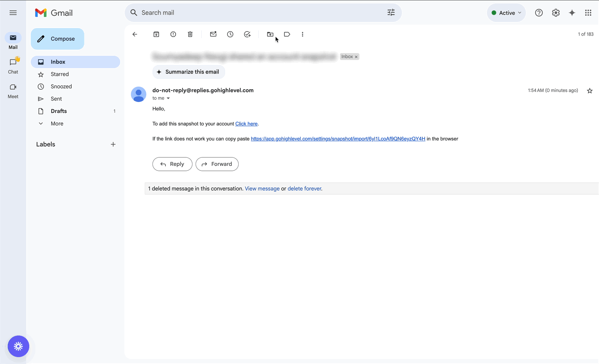Screen dimensions: 599x364
Task: Snooze this email
Action: (230, 34)
